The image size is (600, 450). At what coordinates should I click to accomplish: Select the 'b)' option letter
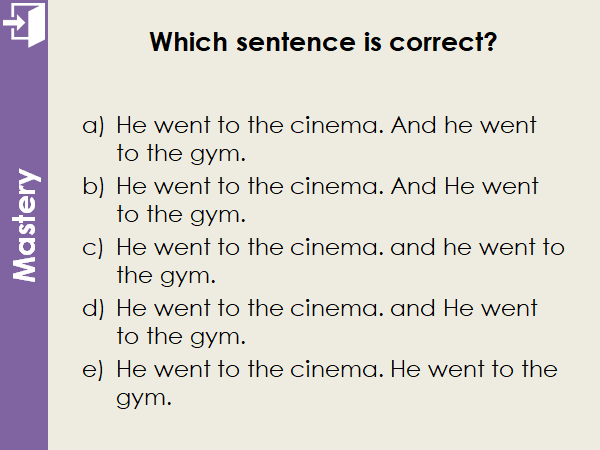pyautogui.click(x=93, y=186)
